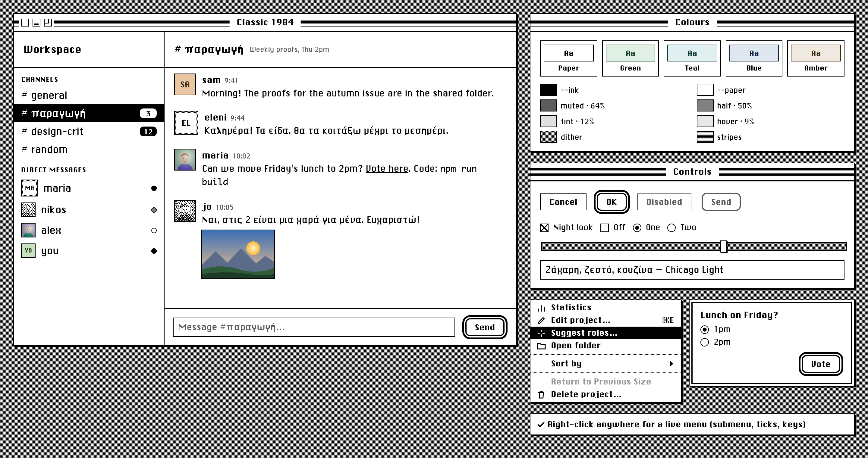The image size is (868, 458).
Task: Choose 2pm in the lunch poll
Action: tap(705, 342)
